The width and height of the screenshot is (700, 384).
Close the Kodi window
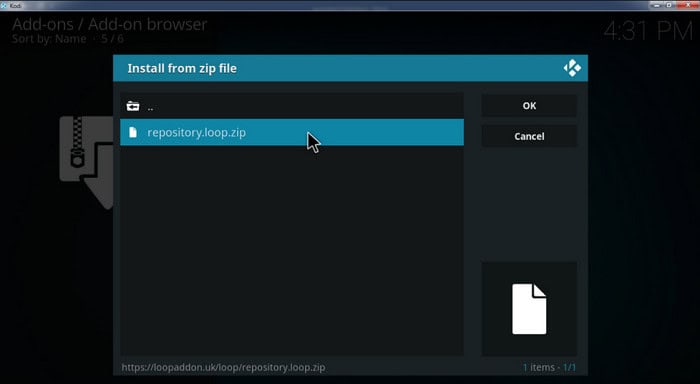coord(688,5)
